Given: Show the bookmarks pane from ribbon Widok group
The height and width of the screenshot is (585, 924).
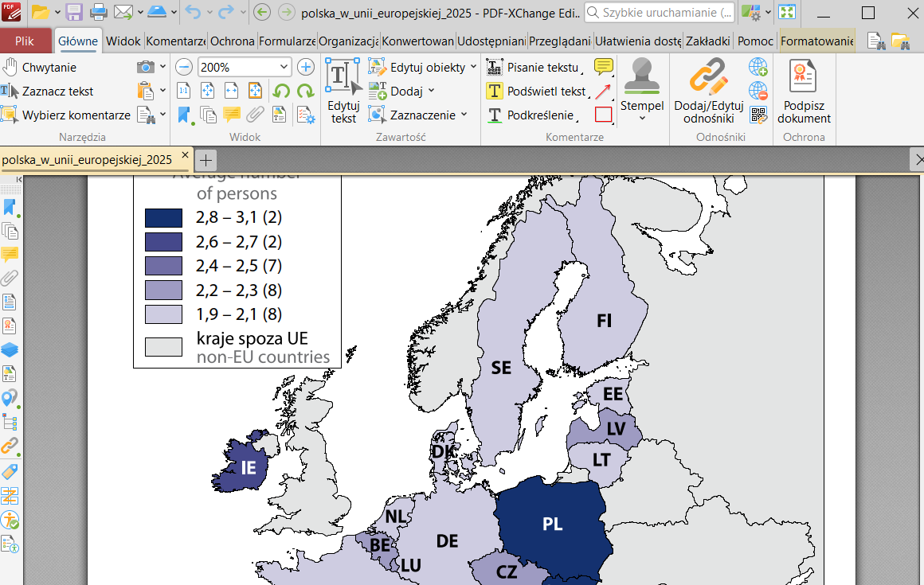Looking at the screenshot, I should point(185,115).
